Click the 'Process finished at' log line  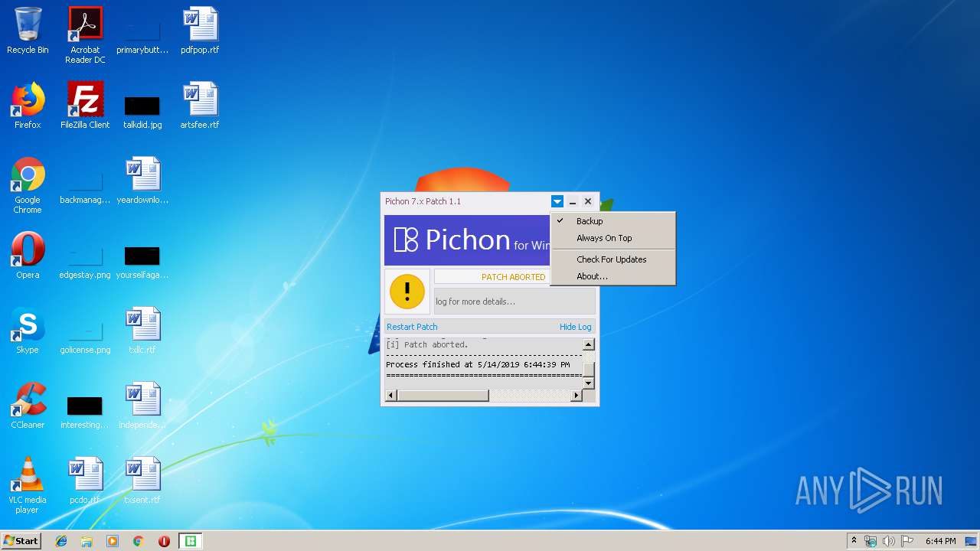click(478, 365)
